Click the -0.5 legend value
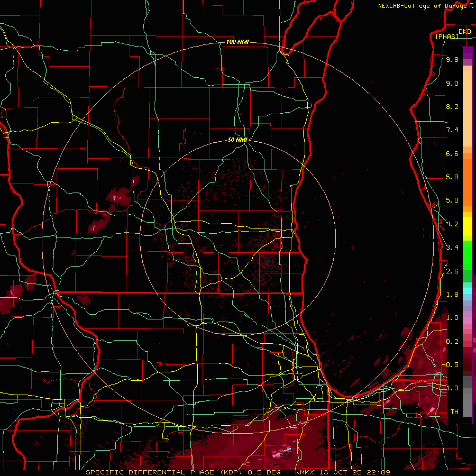This screenshot has height=476, width=476. (451, 365)
